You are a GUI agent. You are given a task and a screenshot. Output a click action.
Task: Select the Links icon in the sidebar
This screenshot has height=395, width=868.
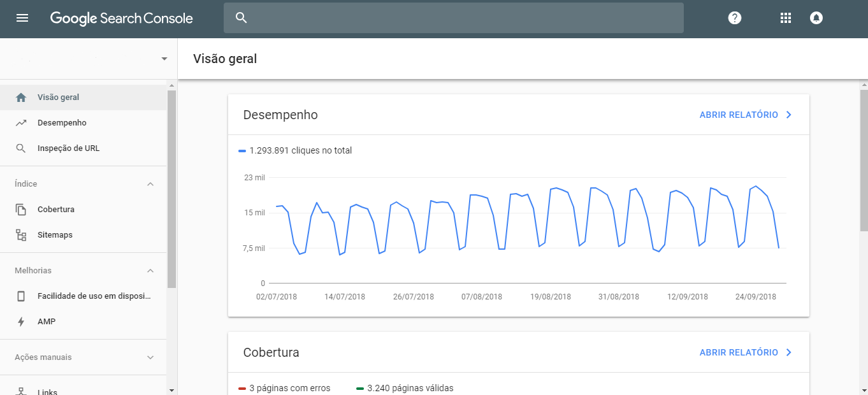pos(22,391)
